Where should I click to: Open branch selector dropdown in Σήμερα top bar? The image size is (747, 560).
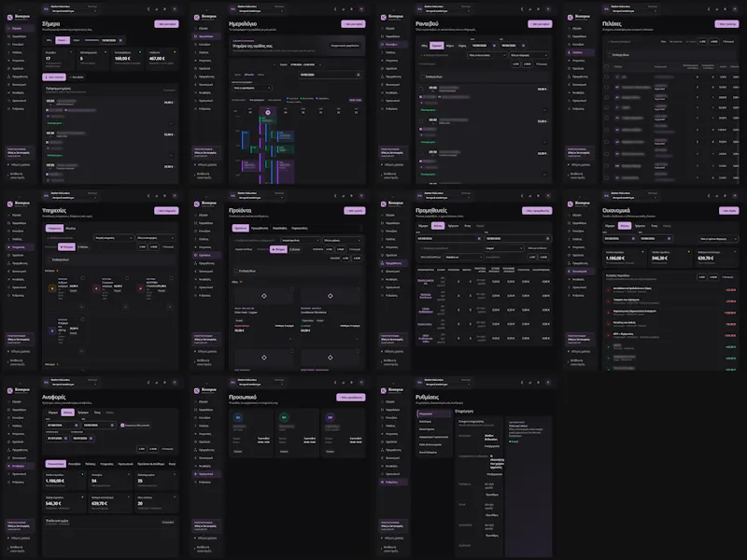coord(75,11)
